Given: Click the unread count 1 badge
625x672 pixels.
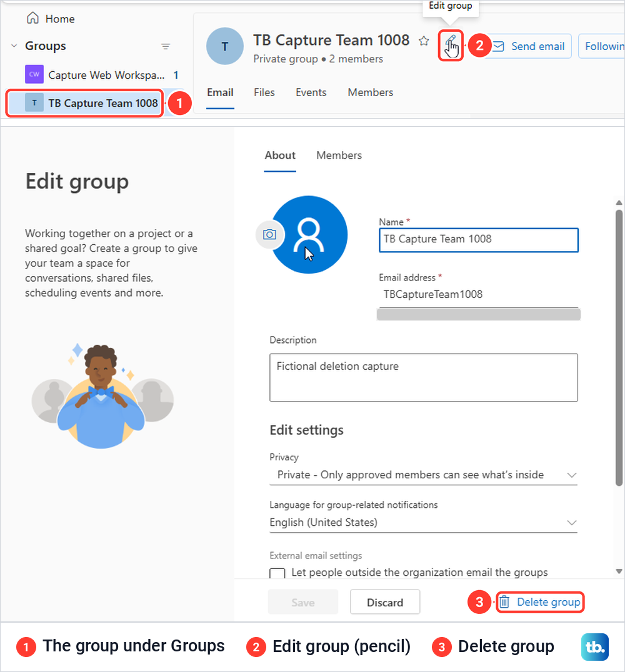Looking at the screenshot, I should coord(176,75).
